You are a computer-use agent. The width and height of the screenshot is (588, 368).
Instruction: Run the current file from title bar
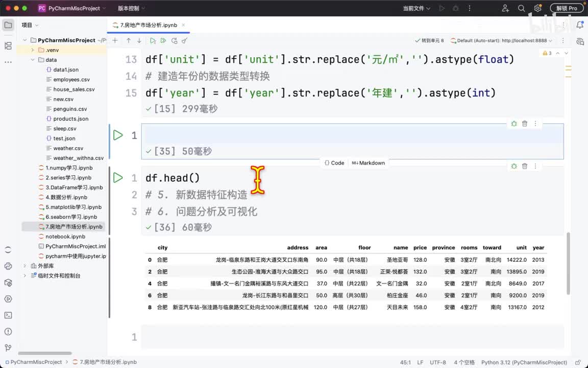click(442, 8)
